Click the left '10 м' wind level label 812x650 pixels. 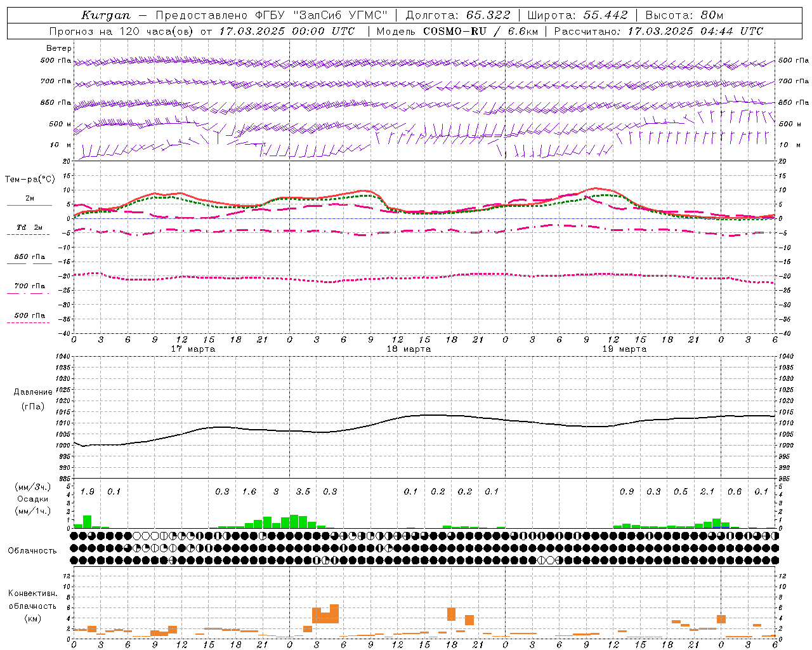(62, 145)
